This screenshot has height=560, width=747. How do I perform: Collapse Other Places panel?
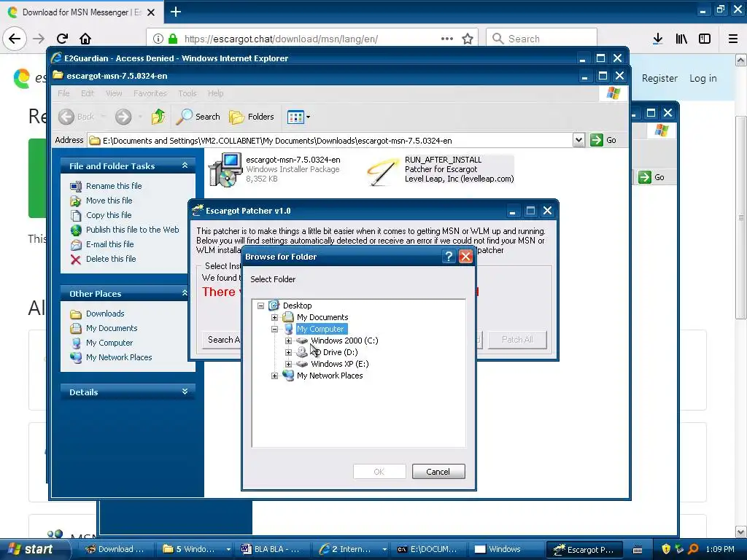click(x=185, y=293)
